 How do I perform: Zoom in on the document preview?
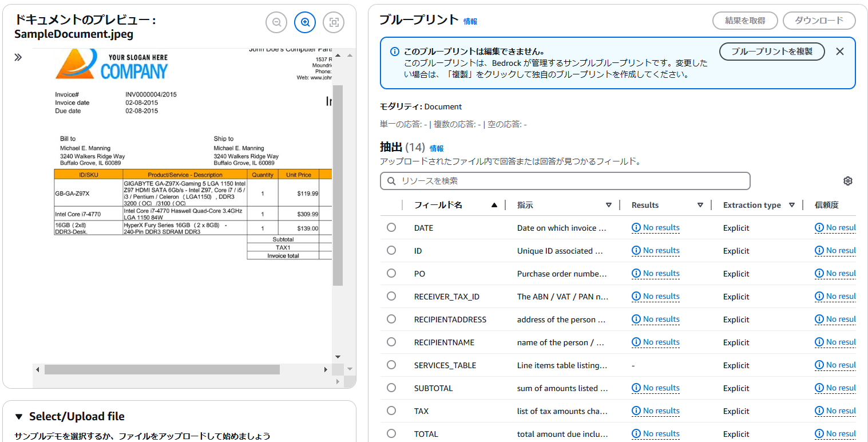[305, 22]
